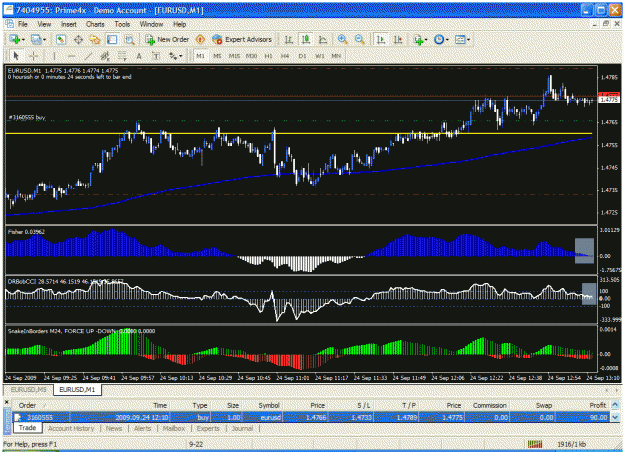Switch chart to candlesticks type
Image resolution: width=625 pixels, height=452 pixels.
coord(306,39)
